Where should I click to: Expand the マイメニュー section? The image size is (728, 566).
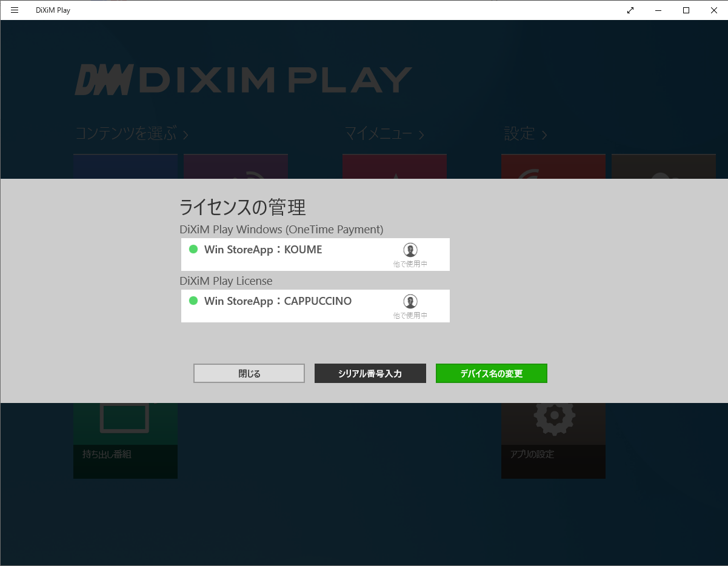click(384, 134)
